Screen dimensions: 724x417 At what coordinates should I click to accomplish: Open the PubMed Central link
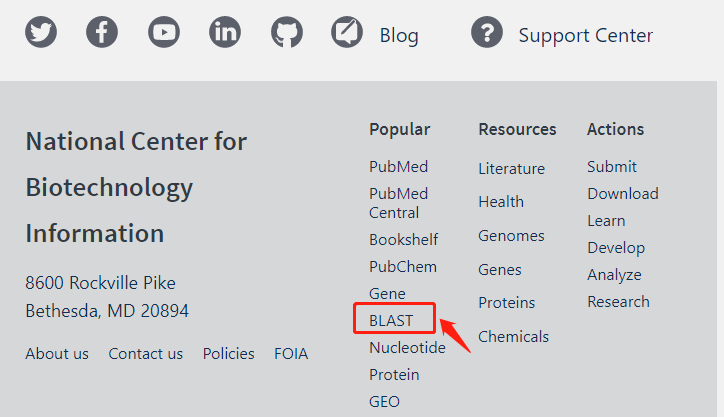pos(398,203)
